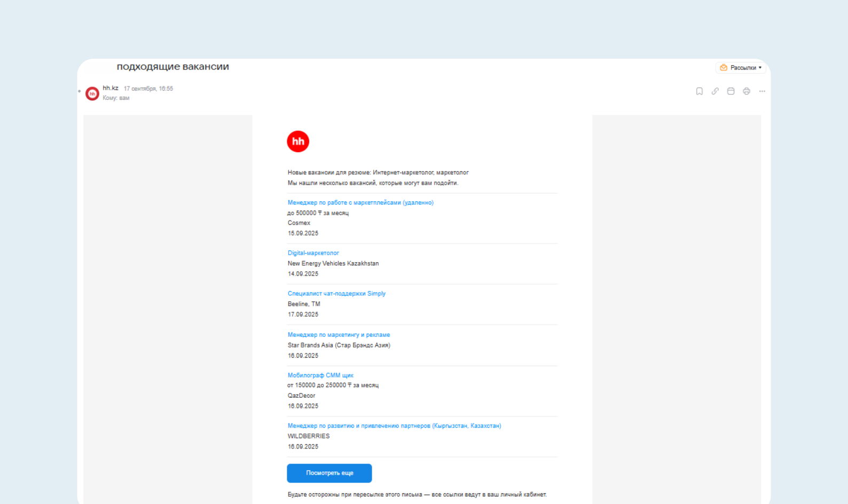This screenshot has width=848, height=504.
Task: Open the Мобилограф СММ щик vacancy
Action: click(320, 375)
